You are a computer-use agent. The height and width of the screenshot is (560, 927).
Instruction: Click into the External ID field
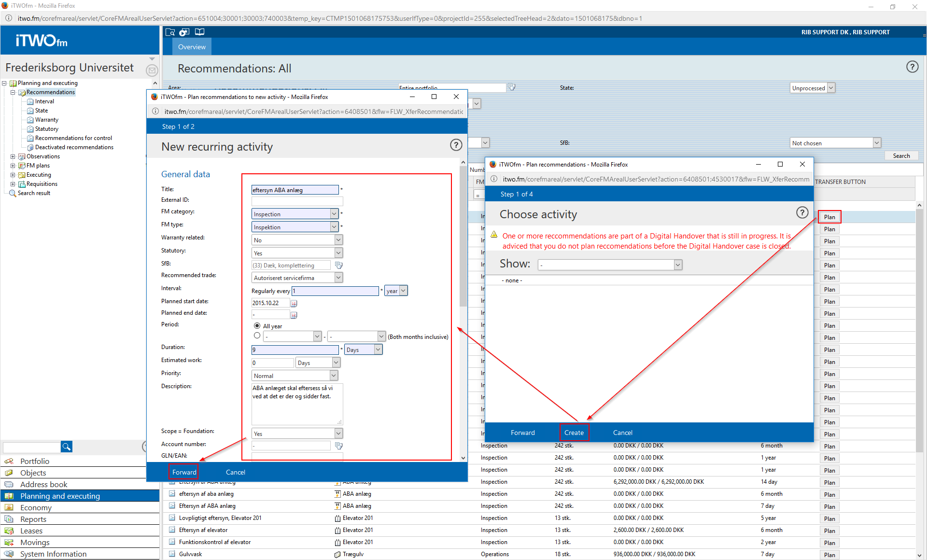[297, 201]
